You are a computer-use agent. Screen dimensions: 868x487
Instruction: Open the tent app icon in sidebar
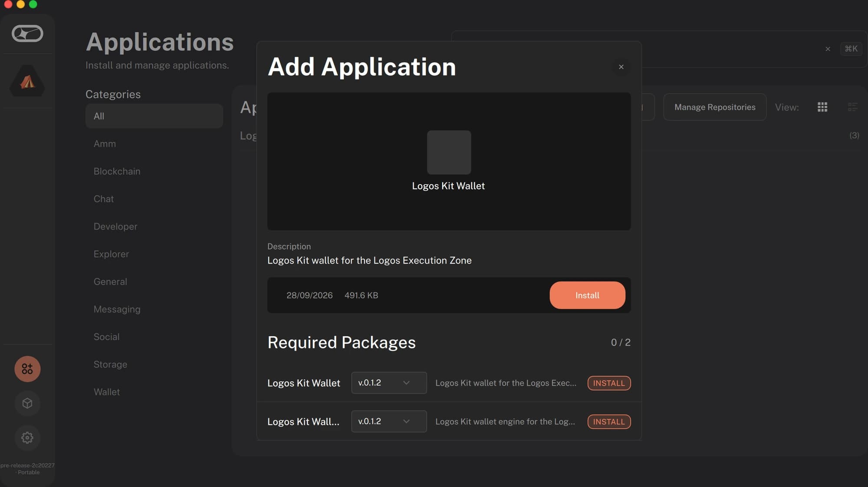click(27, 81)
